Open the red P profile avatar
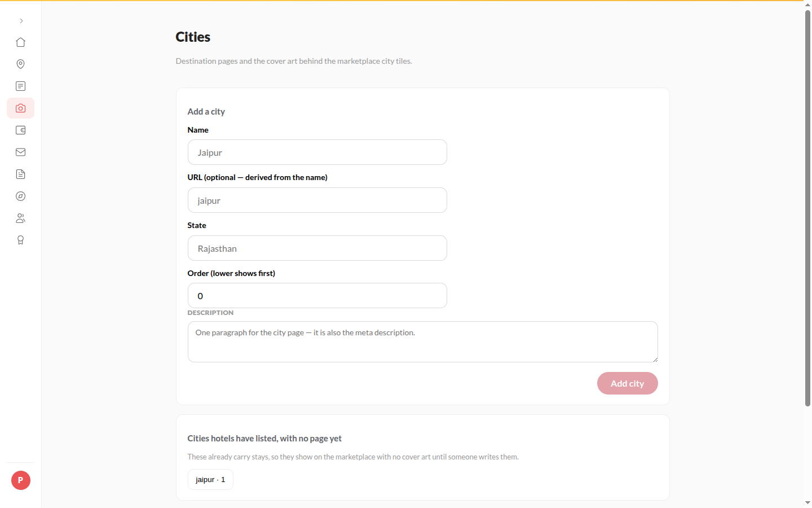 pos(21,480)
